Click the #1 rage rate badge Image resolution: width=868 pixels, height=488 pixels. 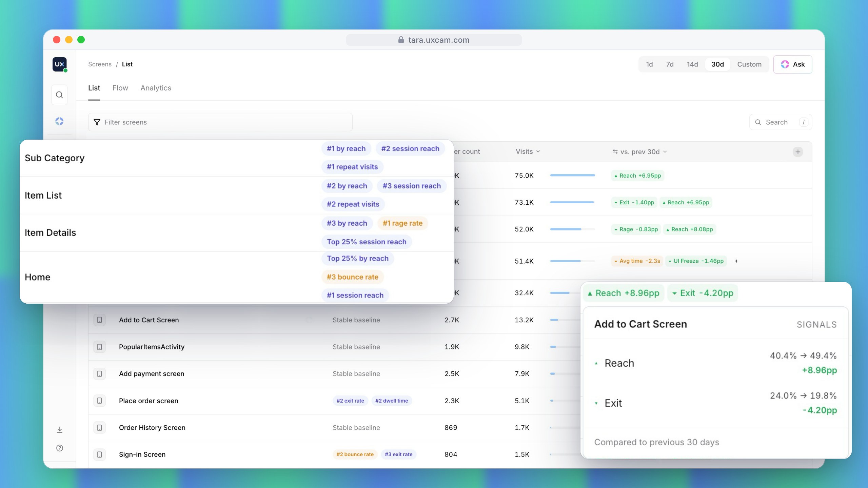pos(402,223)
